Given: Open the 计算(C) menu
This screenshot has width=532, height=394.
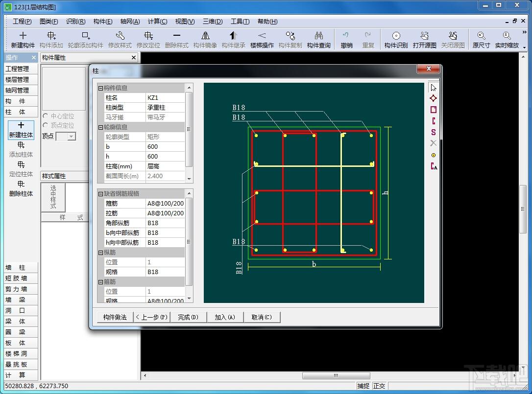Looking at the screenshot, I should tap(157, 22).
